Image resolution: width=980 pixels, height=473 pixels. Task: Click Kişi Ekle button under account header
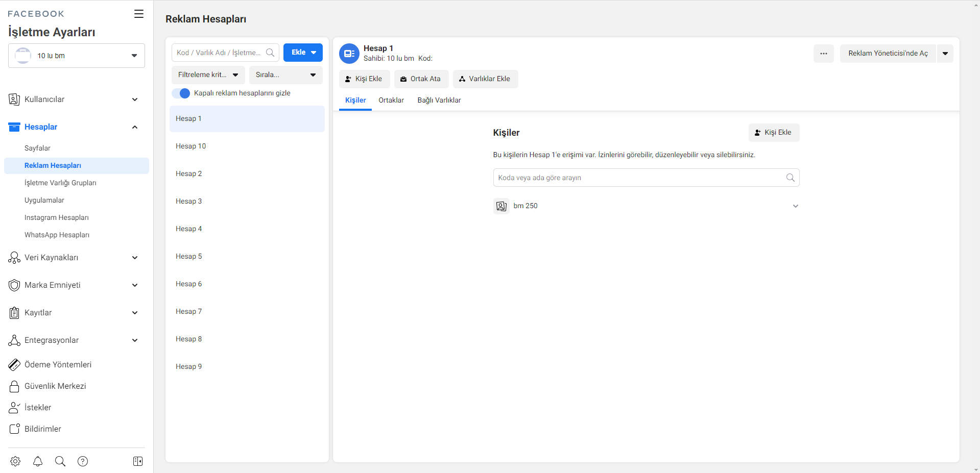click(x=364, y=79)
